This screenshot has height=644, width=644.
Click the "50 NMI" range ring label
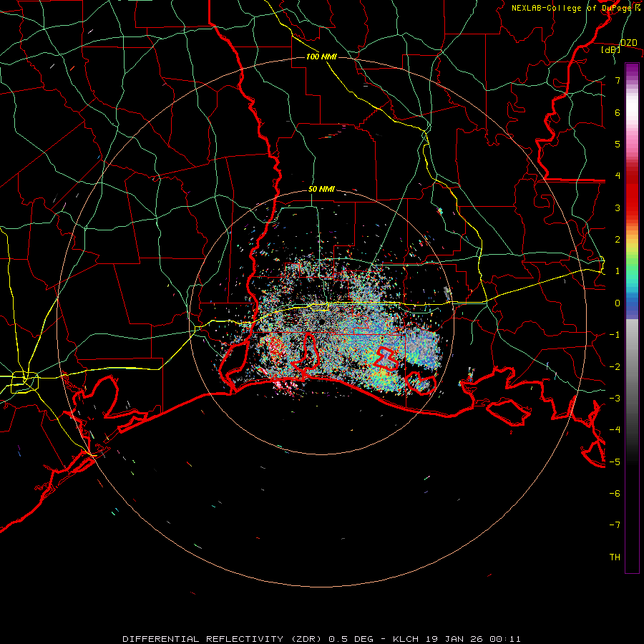pyautogui.click(x=321, y=190)
